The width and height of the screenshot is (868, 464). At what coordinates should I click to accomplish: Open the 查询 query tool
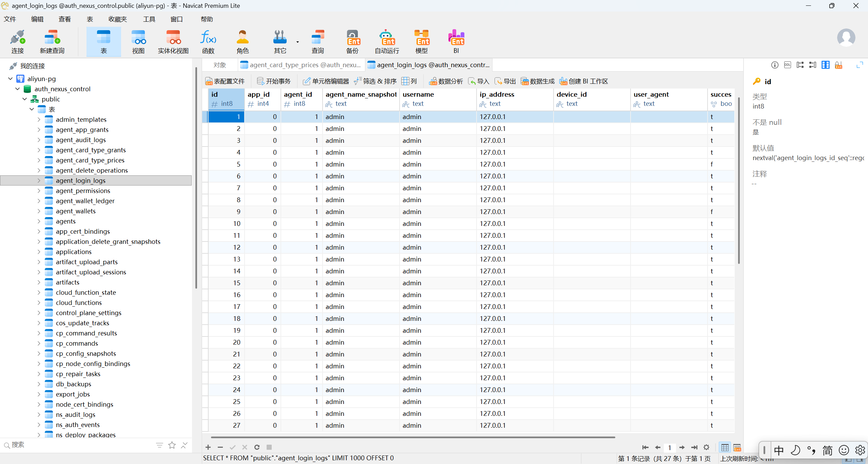(x=318, y=41)
